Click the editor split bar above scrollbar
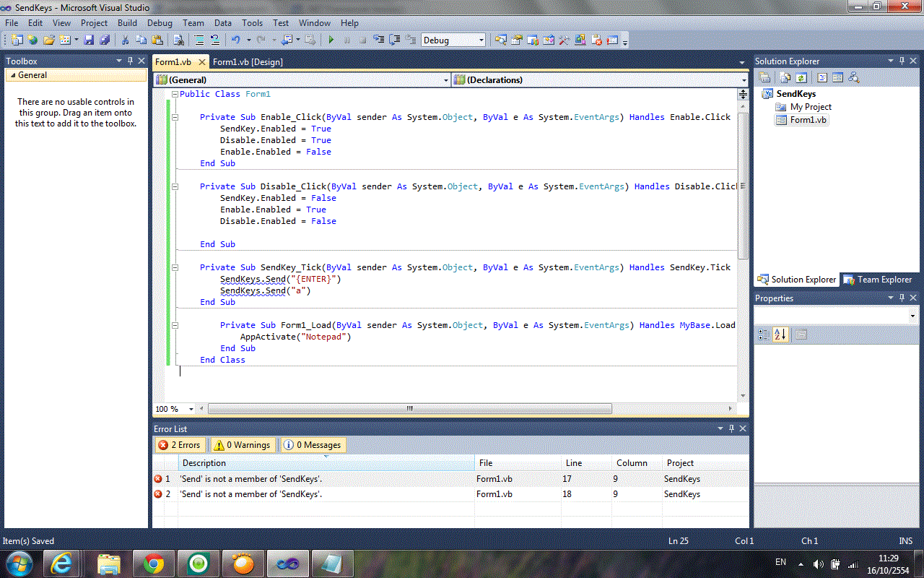 (x=743, y=94)
